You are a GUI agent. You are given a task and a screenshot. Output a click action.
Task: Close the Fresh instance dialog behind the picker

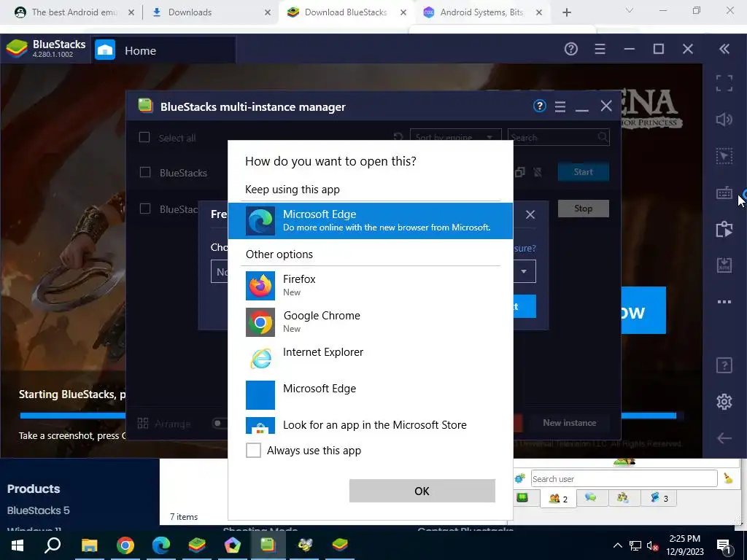tap(530, 215)
